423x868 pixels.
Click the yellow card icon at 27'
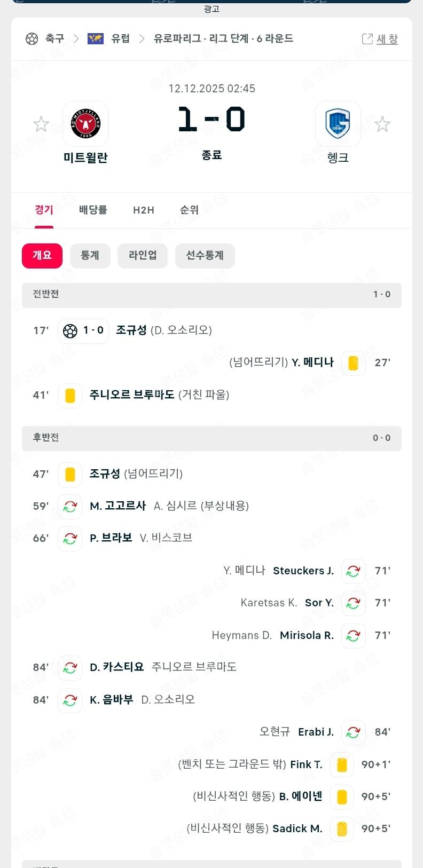point(353,363)
